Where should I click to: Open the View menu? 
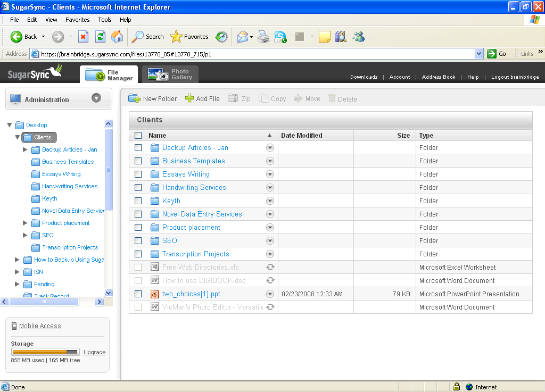click(x=51, y=20)
